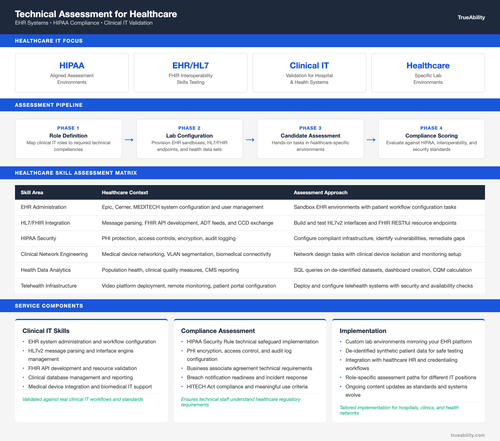The width and height of the screenshot is (500, 441).
Task: Click the Clinical IT Skills card title
Action: [x=46, y=331]
